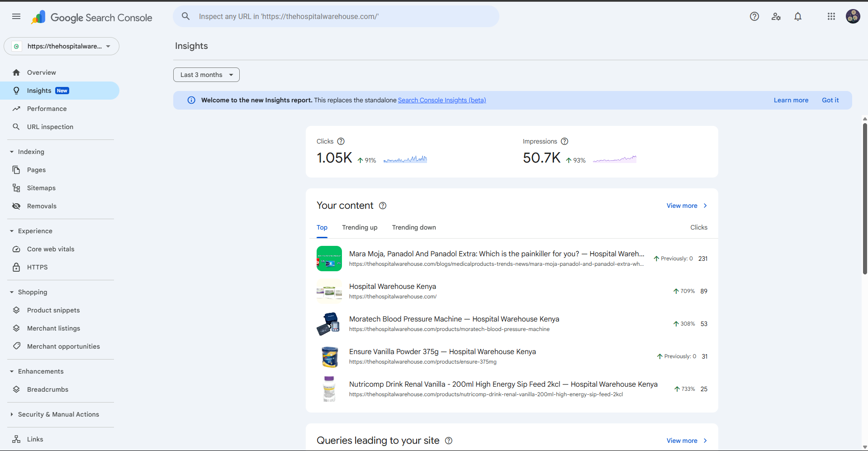Collapse the Shopping section

pyautogui.click(x=12, y=292)
